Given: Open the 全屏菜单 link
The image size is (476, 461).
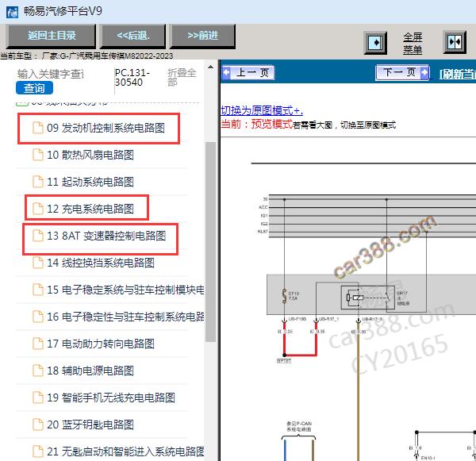Looking at the screenshot, I should [x=413, y=43].
